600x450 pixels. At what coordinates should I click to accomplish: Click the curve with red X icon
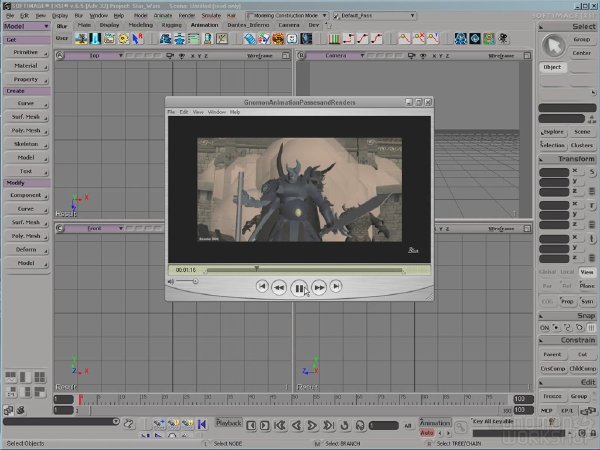coord(419,39)
